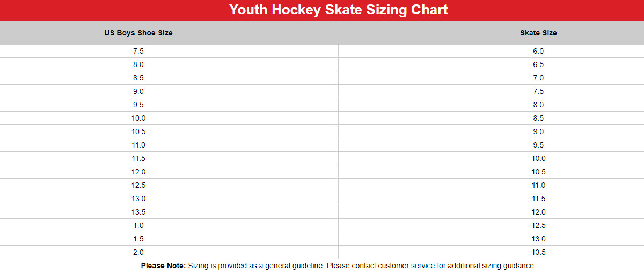Click the Youth Hockey Skate Sizing Chart title
Image resolution: width=644 pixels, height=272 pixels.
tap(338, 10)
